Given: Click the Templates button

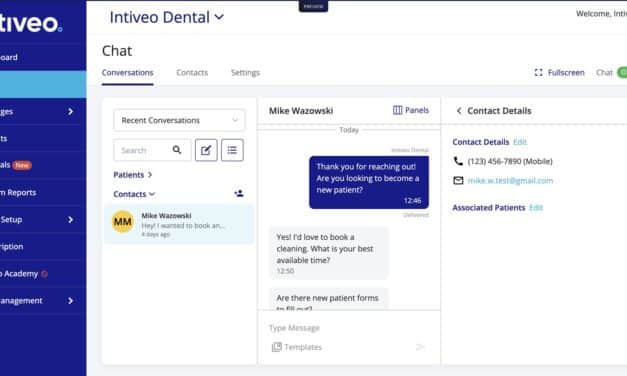Looking at the screenshot, I should pos(297,347).
